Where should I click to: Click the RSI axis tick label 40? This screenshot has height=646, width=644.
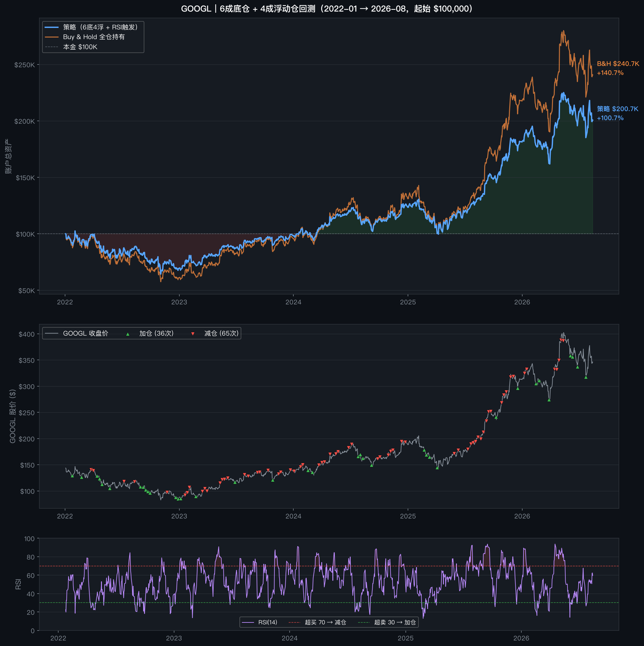point(30,594)
